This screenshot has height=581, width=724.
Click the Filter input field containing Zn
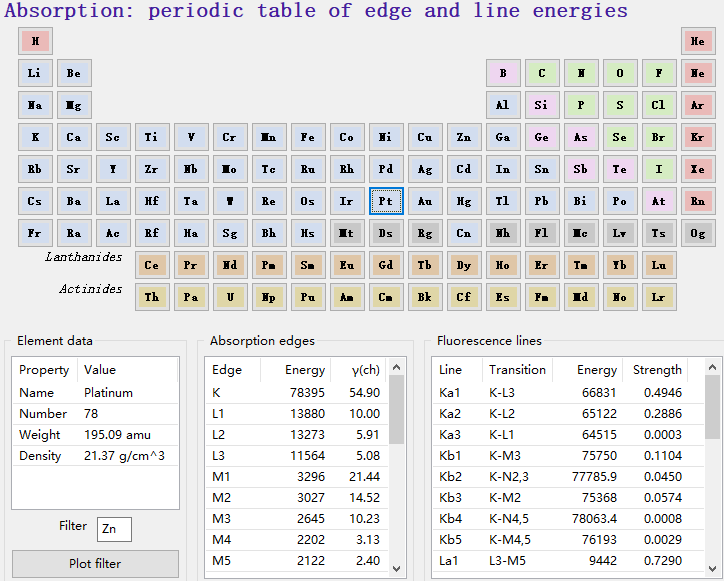click(114, 529)
